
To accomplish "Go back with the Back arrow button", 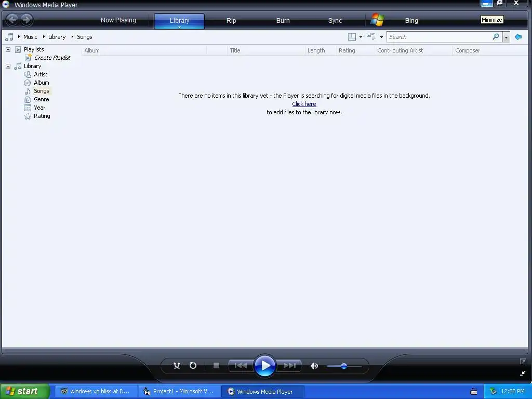I will (12, 20).
